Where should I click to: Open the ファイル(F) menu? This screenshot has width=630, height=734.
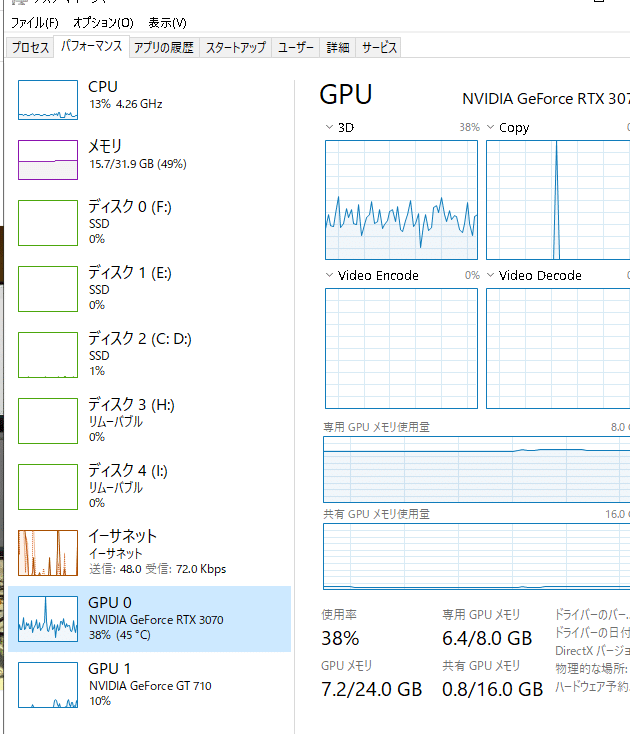coord(35,22)
